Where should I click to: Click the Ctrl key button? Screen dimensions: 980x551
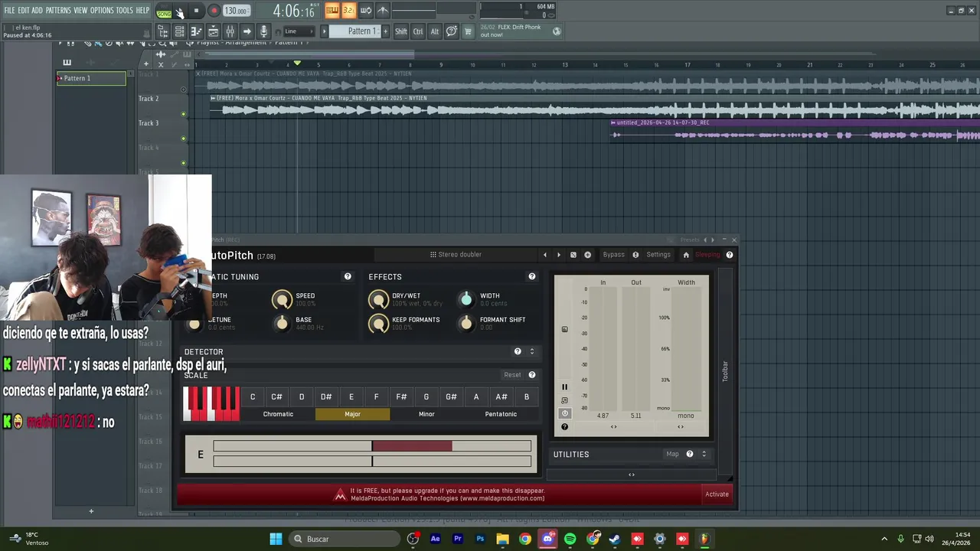pyautogui.click(x=418, y=31)
